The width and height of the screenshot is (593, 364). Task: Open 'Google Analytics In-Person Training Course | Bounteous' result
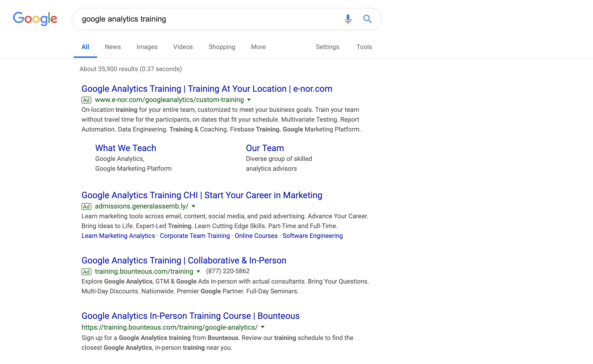point(190,316)
